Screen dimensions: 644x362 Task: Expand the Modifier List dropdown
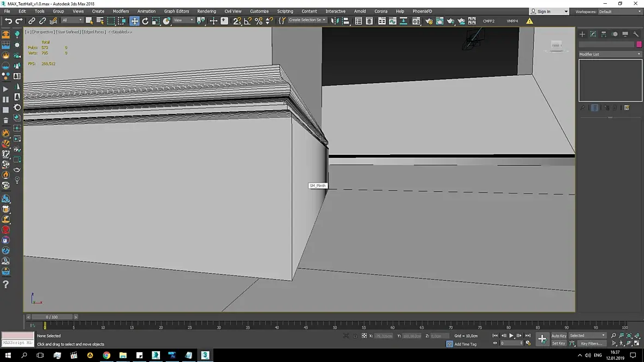[610, 54]
